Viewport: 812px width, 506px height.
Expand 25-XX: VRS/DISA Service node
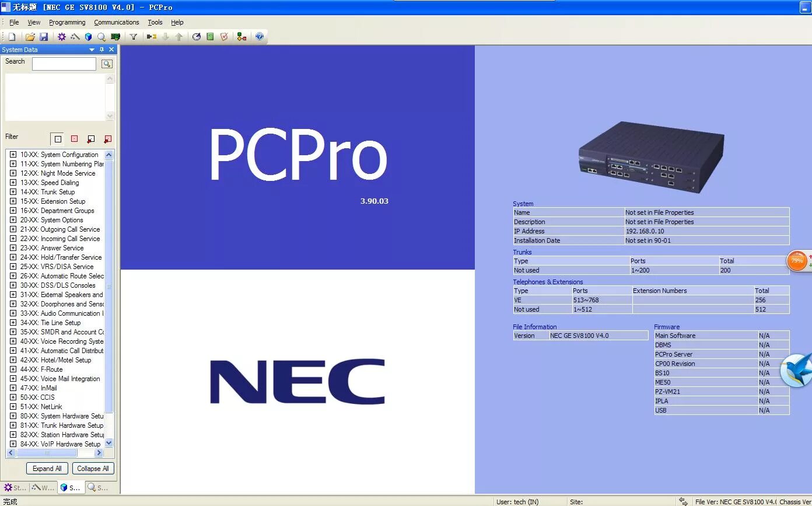click(x=13, y=267)
